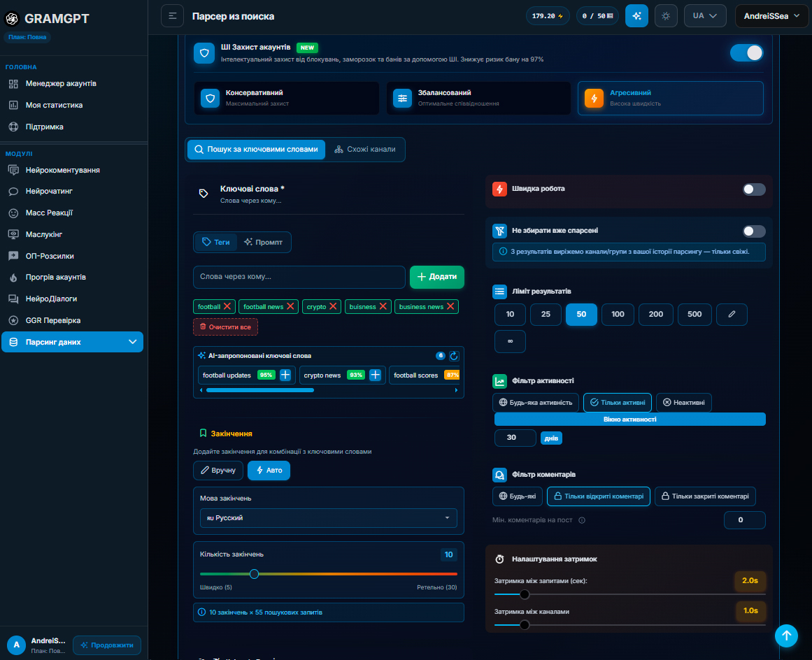Focus the keywords input field
This screenshot has height=660, width=812.
pos(299,277)
